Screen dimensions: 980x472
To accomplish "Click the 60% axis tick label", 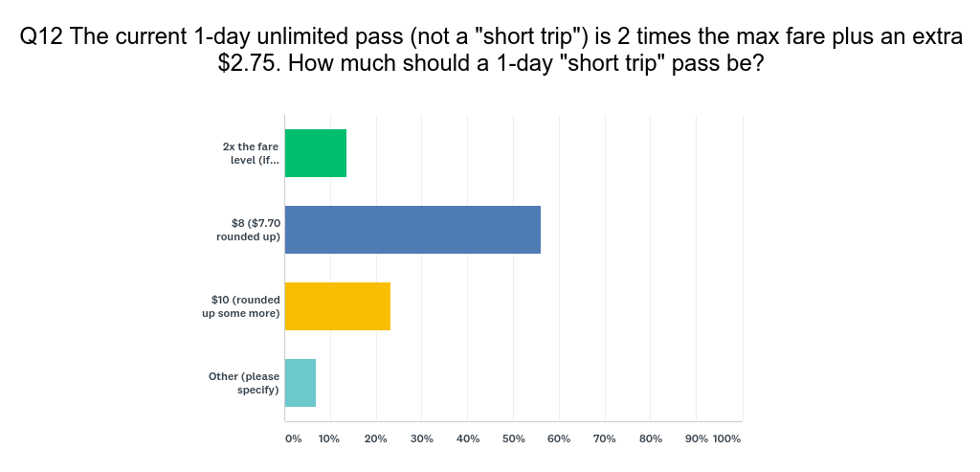I will pos(559,438).
